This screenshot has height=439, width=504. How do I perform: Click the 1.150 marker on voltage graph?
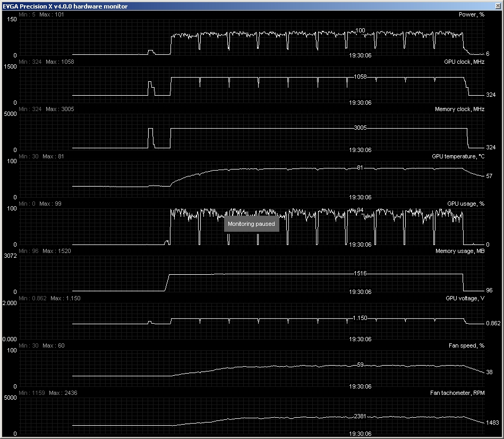pos(360,318)
